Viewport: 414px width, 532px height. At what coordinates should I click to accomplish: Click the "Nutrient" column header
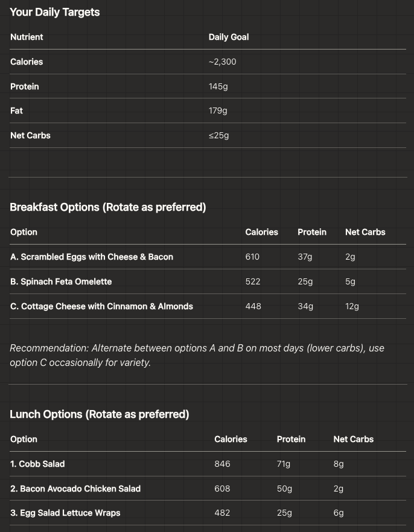(27, 37)
